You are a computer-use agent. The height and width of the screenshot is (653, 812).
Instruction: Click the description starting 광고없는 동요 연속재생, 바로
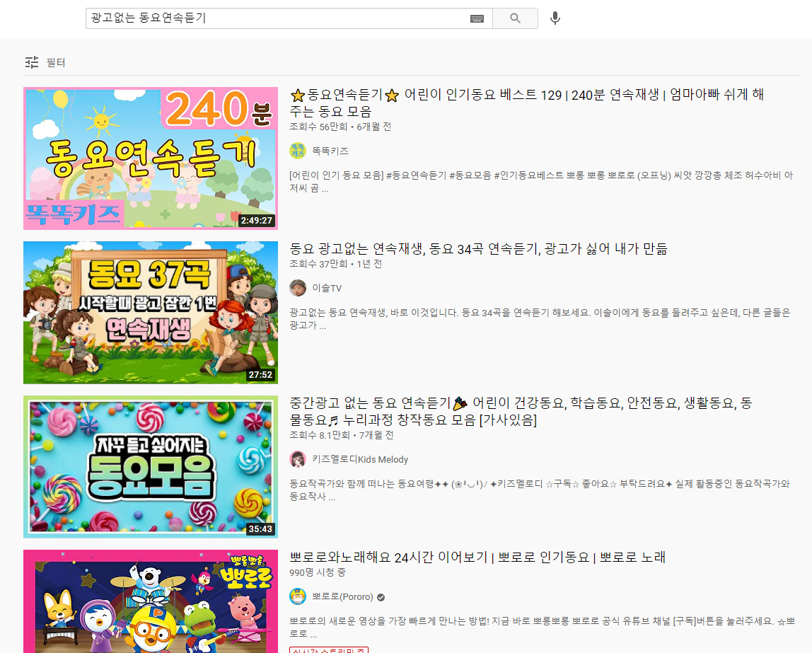pos(540,319)
